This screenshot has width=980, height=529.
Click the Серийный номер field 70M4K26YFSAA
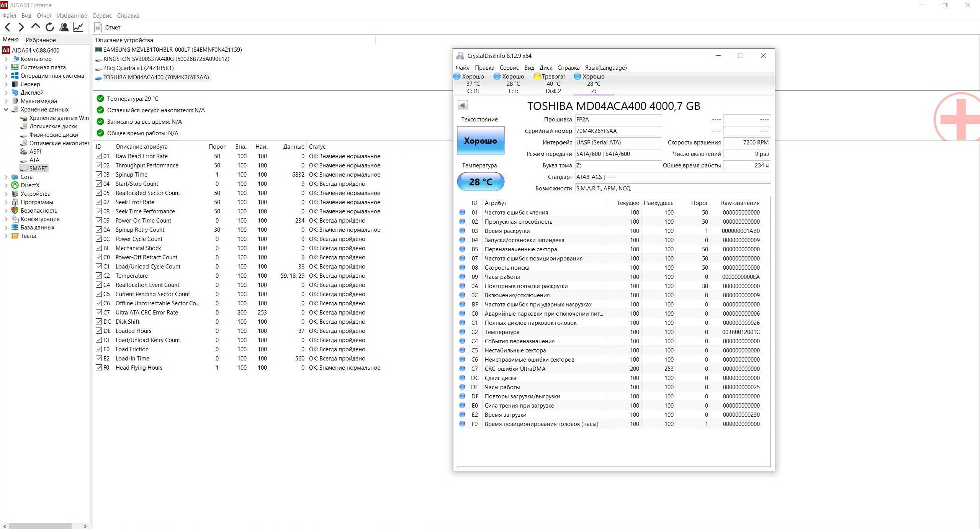click(x=618, y=131)
